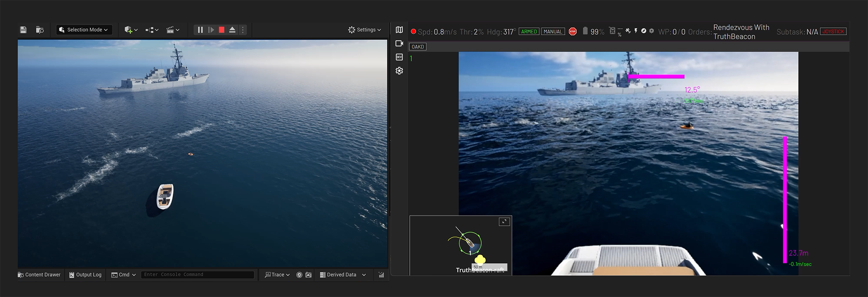Viewport: 868px width, 297px height.
Task: Click the WP: 0/0 waypoint counter
Action: 672,32
